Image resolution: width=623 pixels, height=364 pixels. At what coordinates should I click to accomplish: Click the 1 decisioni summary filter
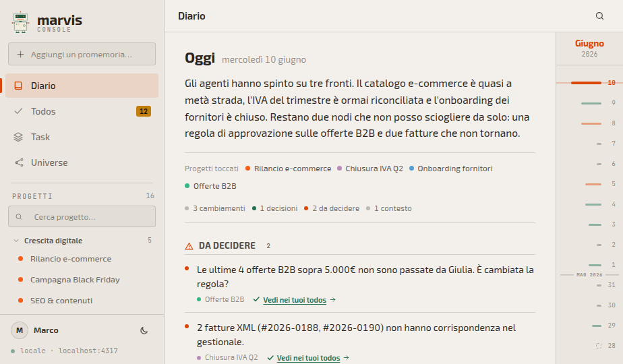click(275, 208)
